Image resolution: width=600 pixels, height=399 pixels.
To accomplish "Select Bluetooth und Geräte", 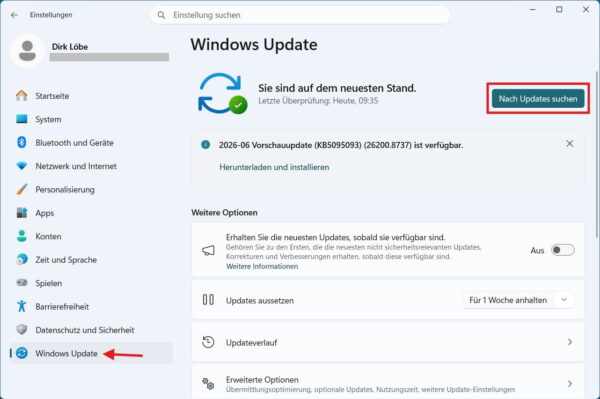I will point(91,143).
